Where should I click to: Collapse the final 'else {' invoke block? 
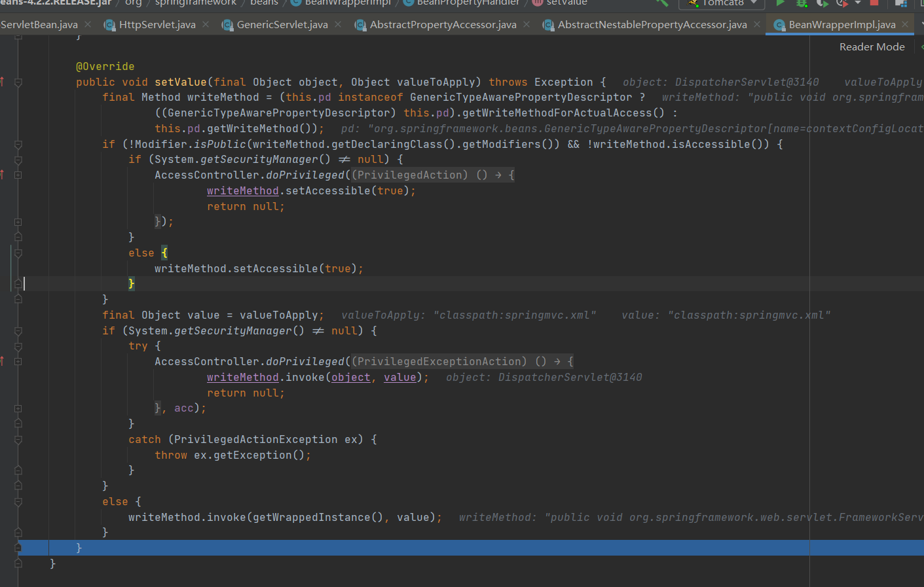18,502
